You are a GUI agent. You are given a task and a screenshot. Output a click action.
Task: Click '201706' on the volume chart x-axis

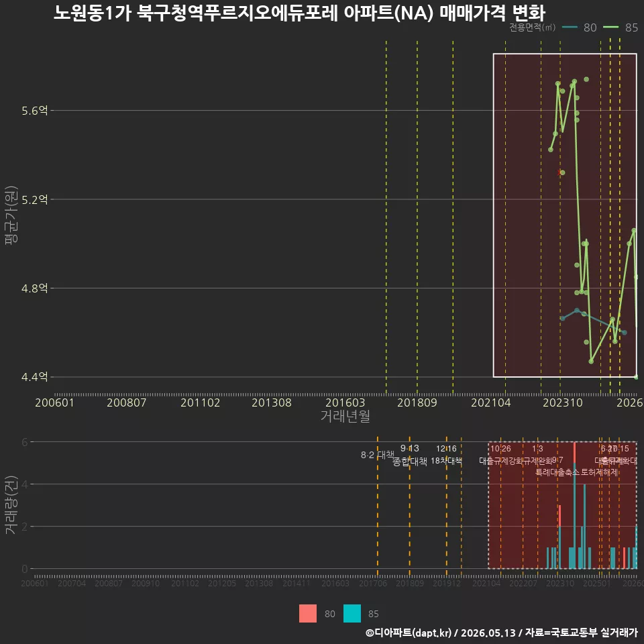(x=373, y=583)
